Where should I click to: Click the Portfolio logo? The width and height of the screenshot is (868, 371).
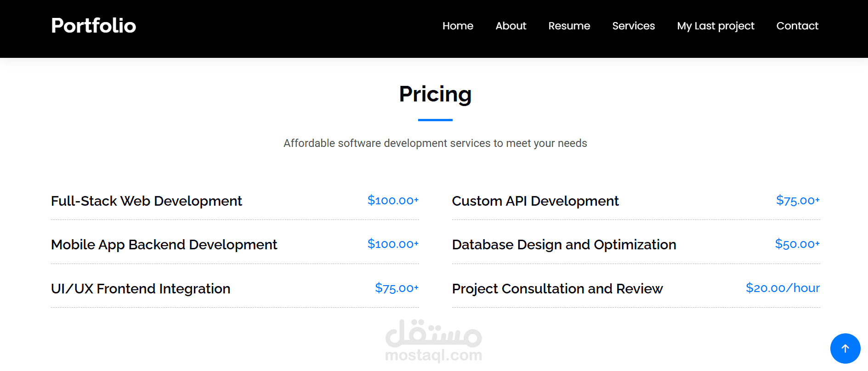coord(93,26)
